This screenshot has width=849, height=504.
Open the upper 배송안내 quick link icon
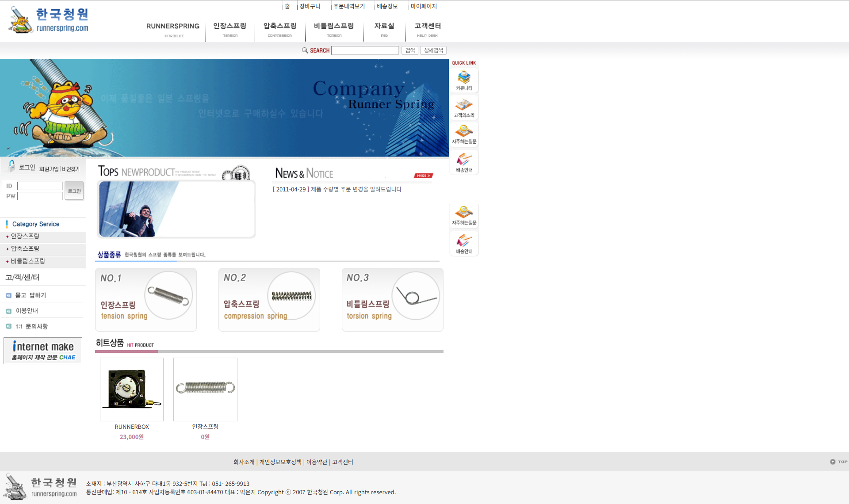pyautogui.click(x=464, y=162)
